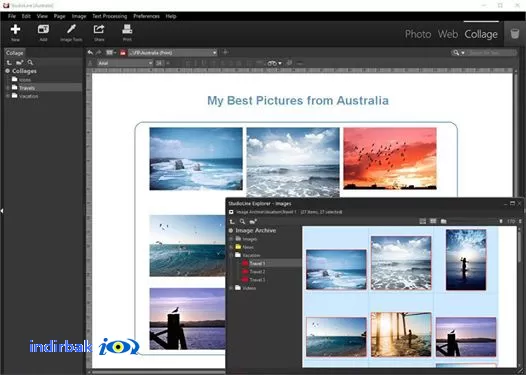Open the Text Processing menu
The image size is (526, 375).
(110, 16)
